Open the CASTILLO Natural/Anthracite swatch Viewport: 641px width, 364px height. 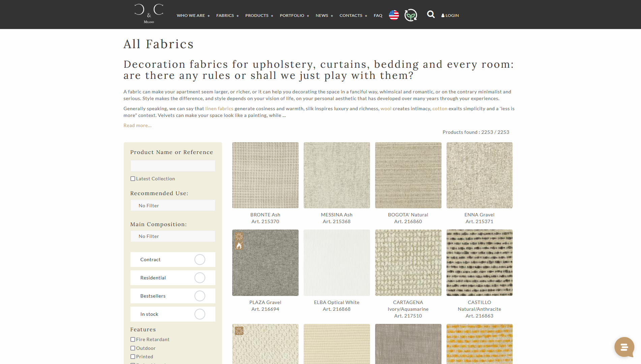[480, 263]
